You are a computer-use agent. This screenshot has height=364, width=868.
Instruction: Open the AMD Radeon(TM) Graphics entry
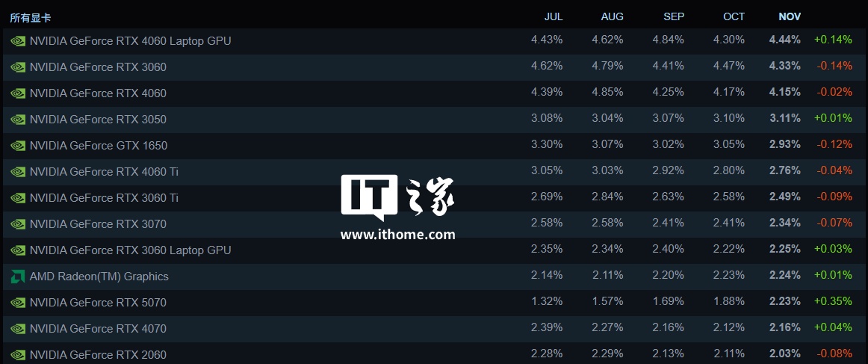[x=99, y=277]
